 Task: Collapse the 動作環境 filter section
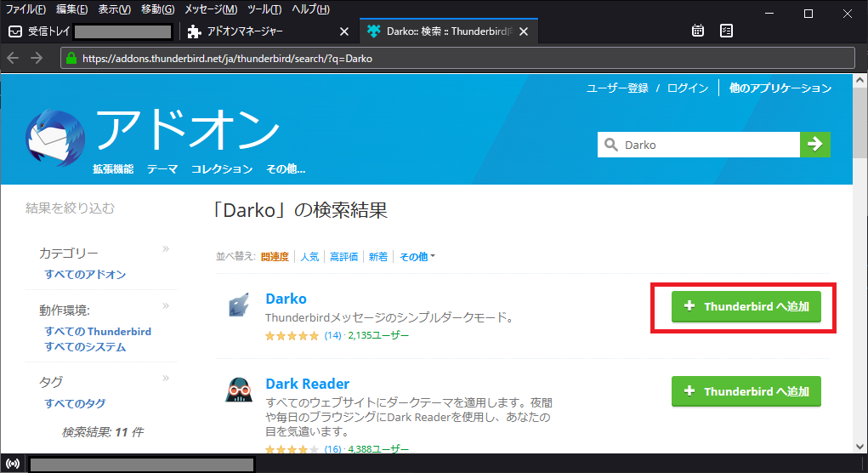tap(166, 305)
